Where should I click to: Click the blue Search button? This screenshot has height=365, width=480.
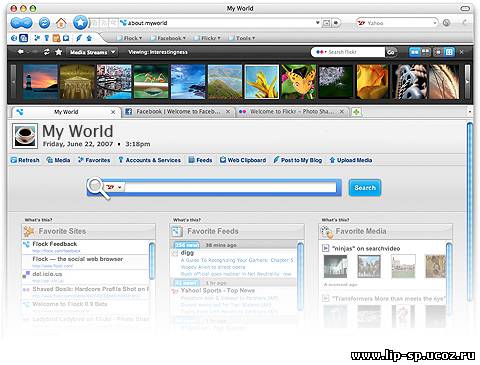coord(365,188)
